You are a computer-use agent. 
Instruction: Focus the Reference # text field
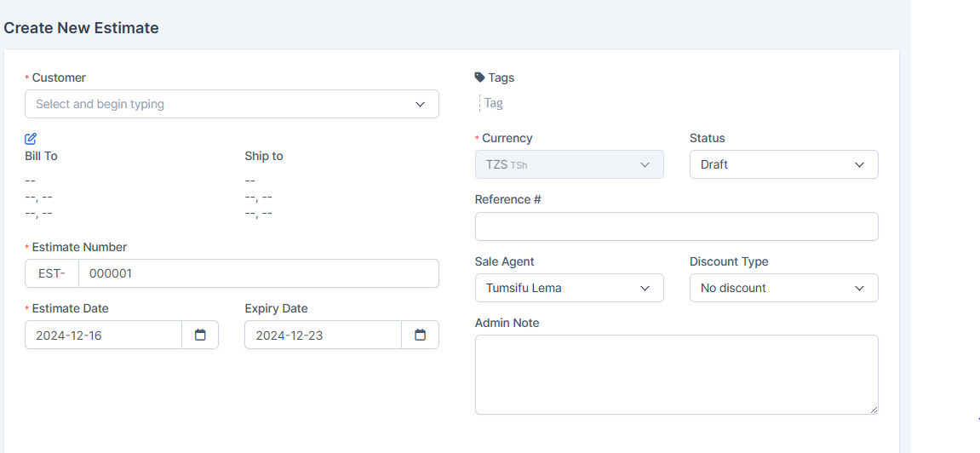point(676,226)
